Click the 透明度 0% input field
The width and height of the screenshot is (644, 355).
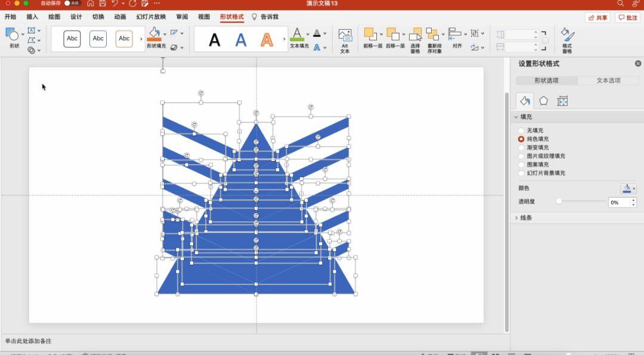[620, 202]
